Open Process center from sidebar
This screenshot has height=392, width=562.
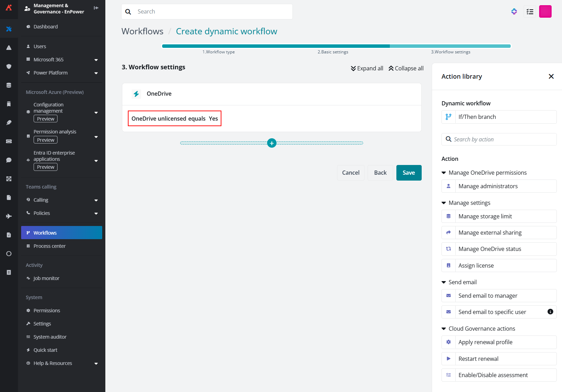click(x=50, y=246)
